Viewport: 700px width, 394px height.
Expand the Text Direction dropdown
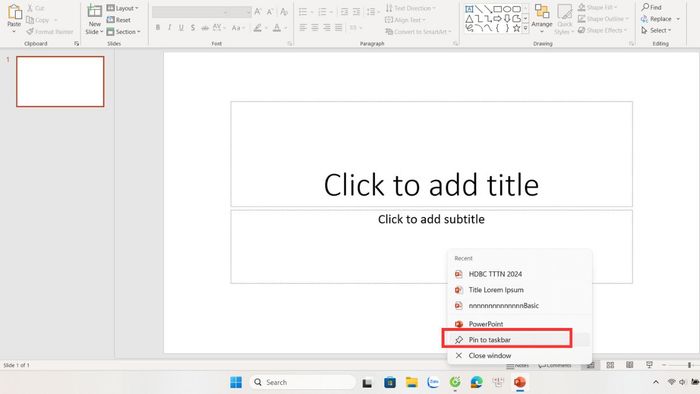click(x=410, y=8)
